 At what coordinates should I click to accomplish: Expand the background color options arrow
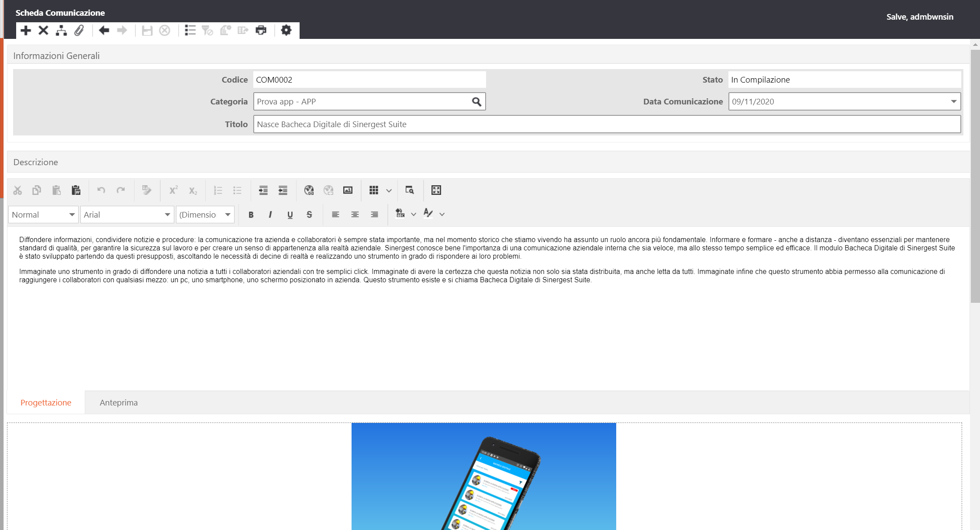point(414,214)
